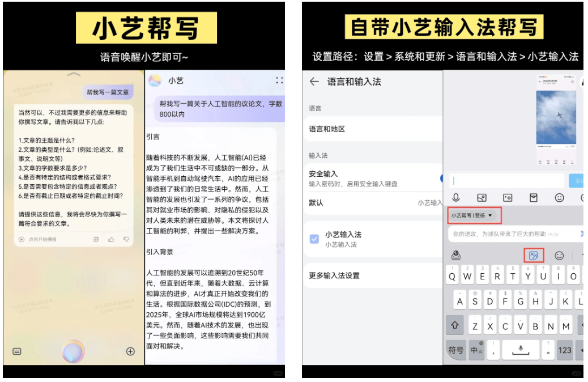Tap the U key
The width and height of the screenshot is (588, 382).
543,276
